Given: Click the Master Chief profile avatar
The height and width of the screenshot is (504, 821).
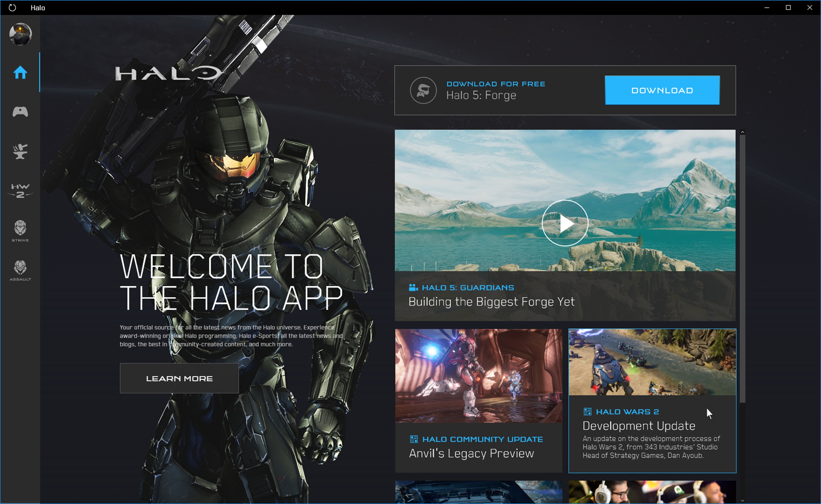Looking at the screenshot, I should click(x=20, y=34).
